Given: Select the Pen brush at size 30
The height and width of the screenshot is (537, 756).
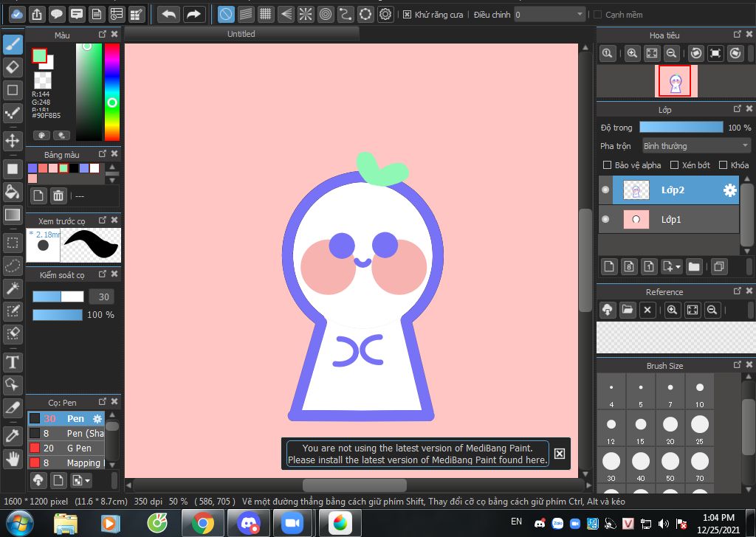Looking at the screenshot, I should [x=66, y=418].
